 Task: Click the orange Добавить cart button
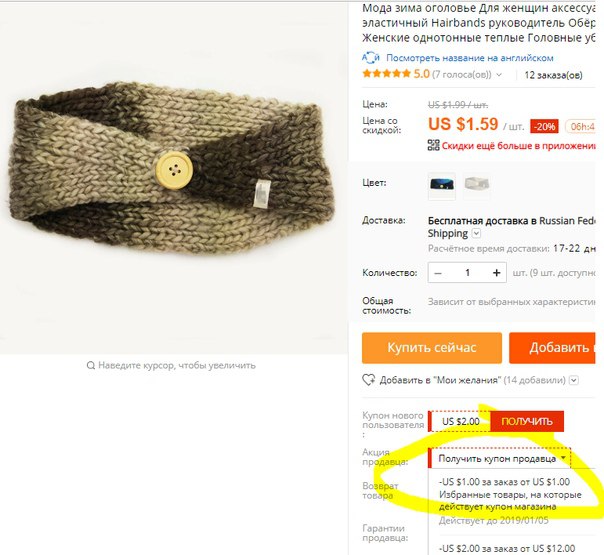tap(552, 348)
